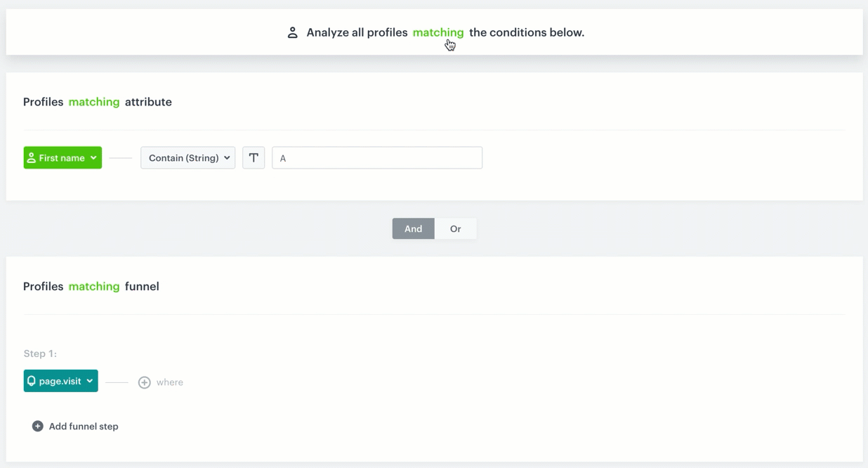The height and width of the screenshot is (468, 868).
Task: Open the page.visit event dropdown
Action: point(60,380)
